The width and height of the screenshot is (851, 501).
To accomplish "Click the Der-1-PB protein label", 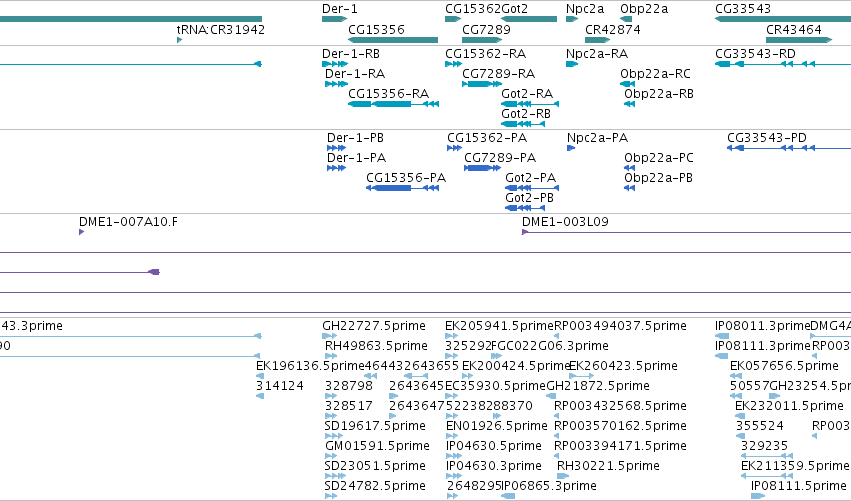I will coord(355,138).
